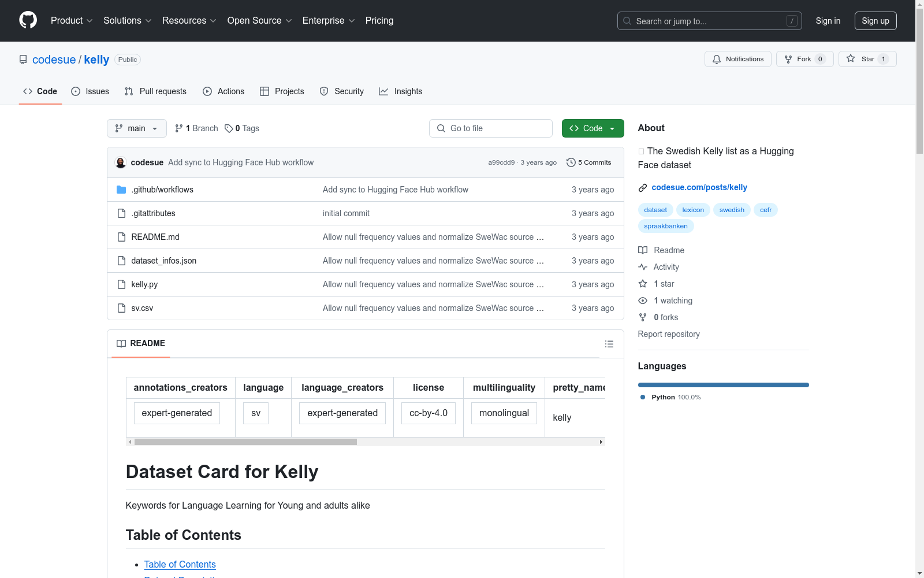Focus the Go to file input
The image size is (924, 578).
[491, 128]
